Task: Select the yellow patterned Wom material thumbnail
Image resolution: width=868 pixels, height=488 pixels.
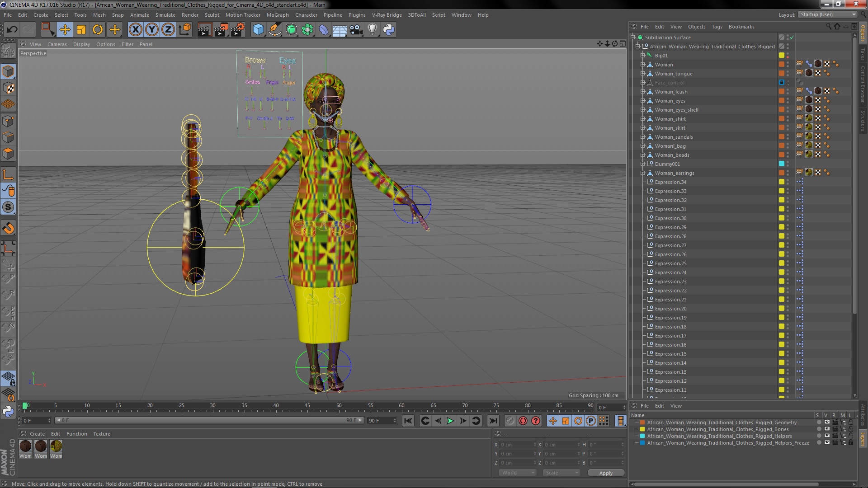Action: [56, 446]
